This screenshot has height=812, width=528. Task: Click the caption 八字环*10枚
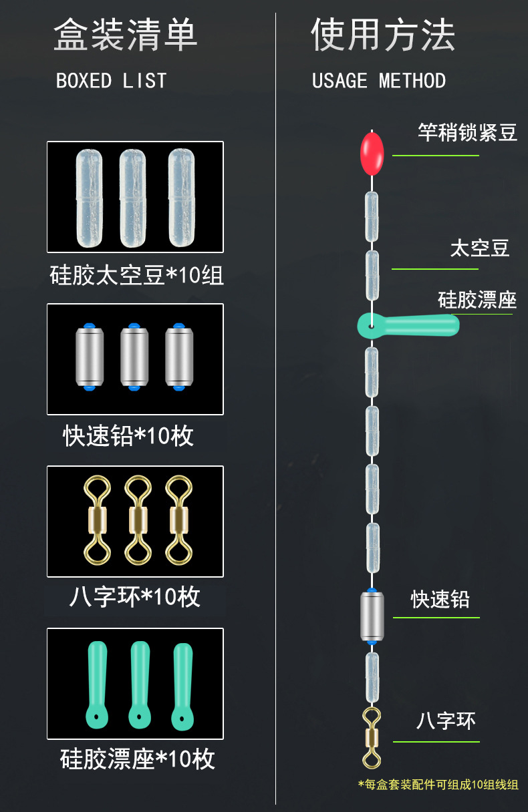click(x=134, y=597)
